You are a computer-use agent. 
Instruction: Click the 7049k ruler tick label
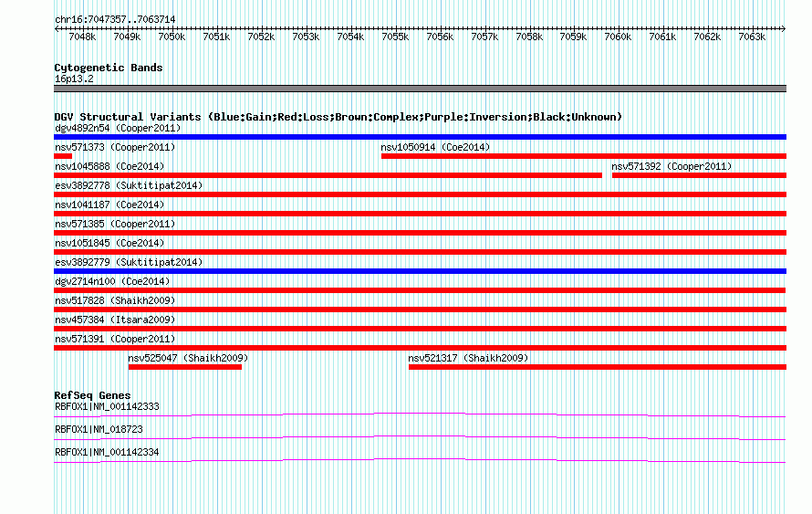coord(127,37)
